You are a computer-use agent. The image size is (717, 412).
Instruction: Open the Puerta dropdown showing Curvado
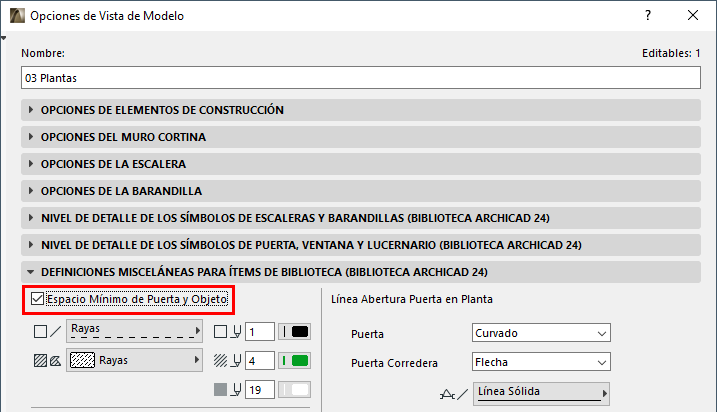coord(541,333)
